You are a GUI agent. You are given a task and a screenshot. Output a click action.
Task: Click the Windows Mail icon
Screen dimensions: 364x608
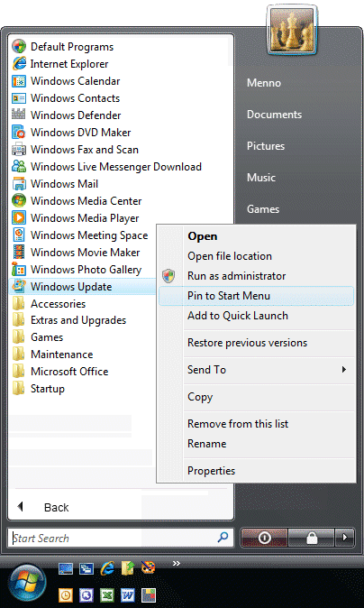point(19,183)
